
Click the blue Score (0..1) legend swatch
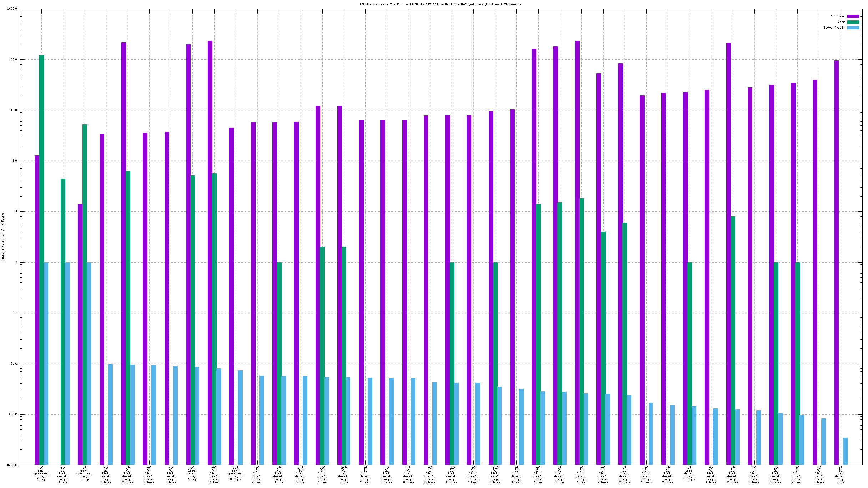[853, 27]
